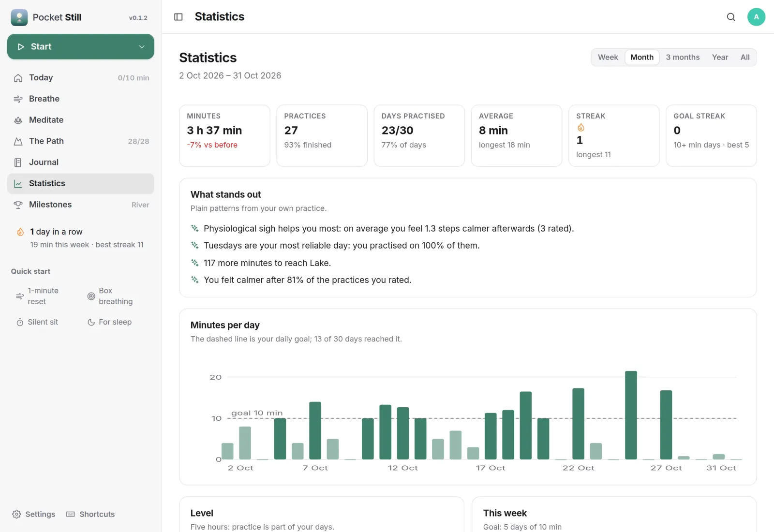Screen dimensions: 774x532
Task: Select the Year range tab
Action: point(720,58)
